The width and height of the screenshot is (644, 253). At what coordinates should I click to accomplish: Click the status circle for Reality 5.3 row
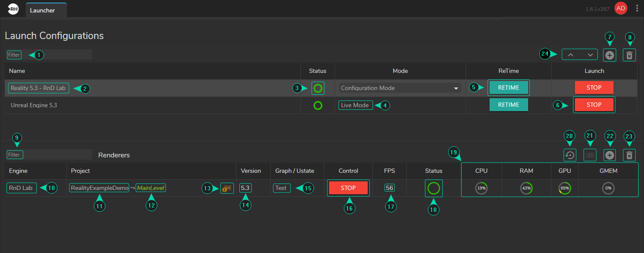(x=317, y=88)
